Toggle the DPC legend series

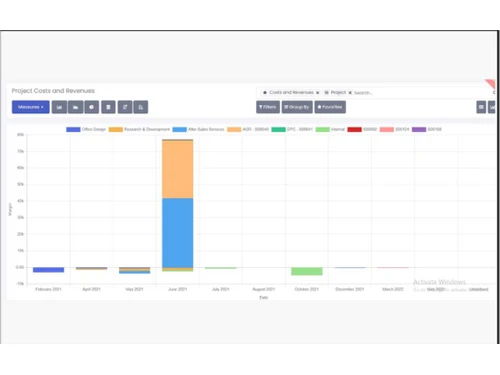(292, 129)
